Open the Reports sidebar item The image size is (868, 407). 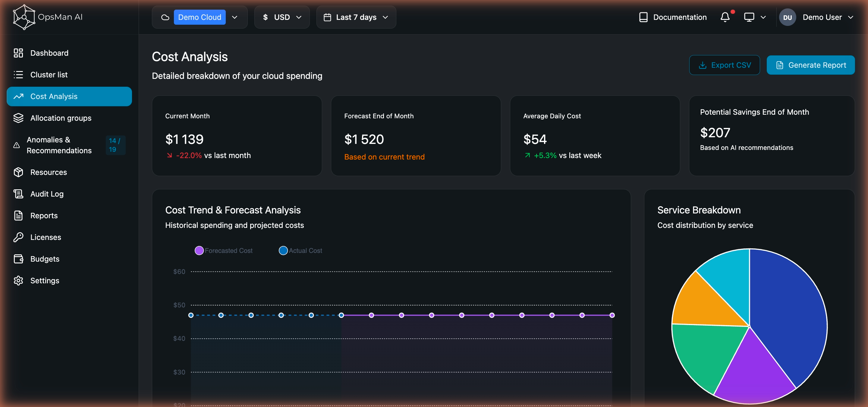[69, 216]
